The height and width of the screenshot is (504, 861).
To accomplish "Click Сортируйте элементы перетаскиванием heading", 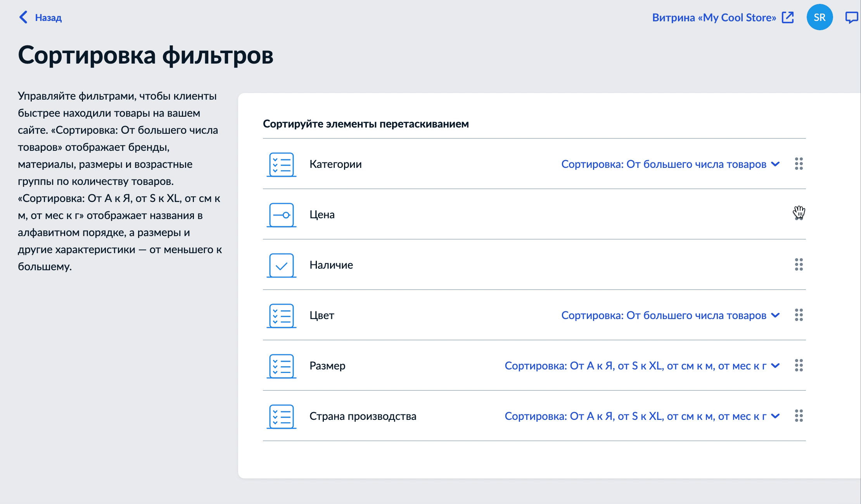I will (366, 124).
